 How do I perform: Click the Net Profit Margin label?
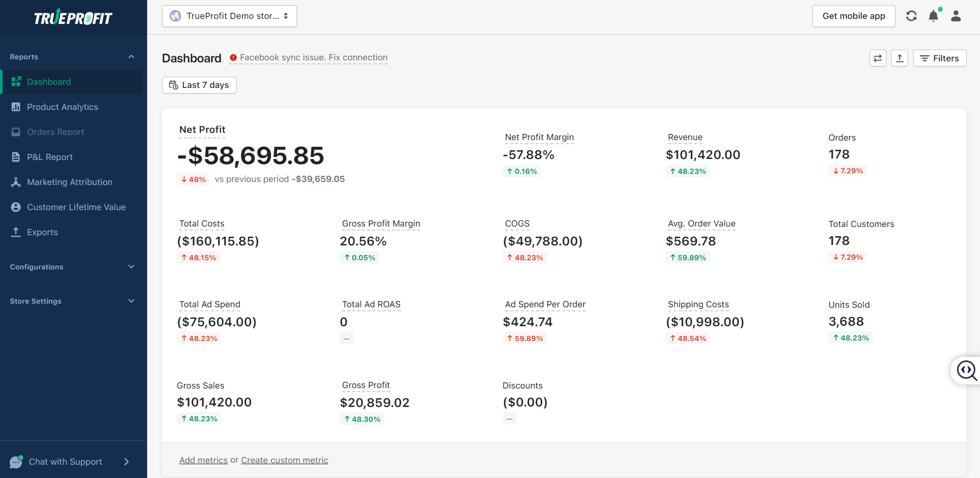coord(539,137)
